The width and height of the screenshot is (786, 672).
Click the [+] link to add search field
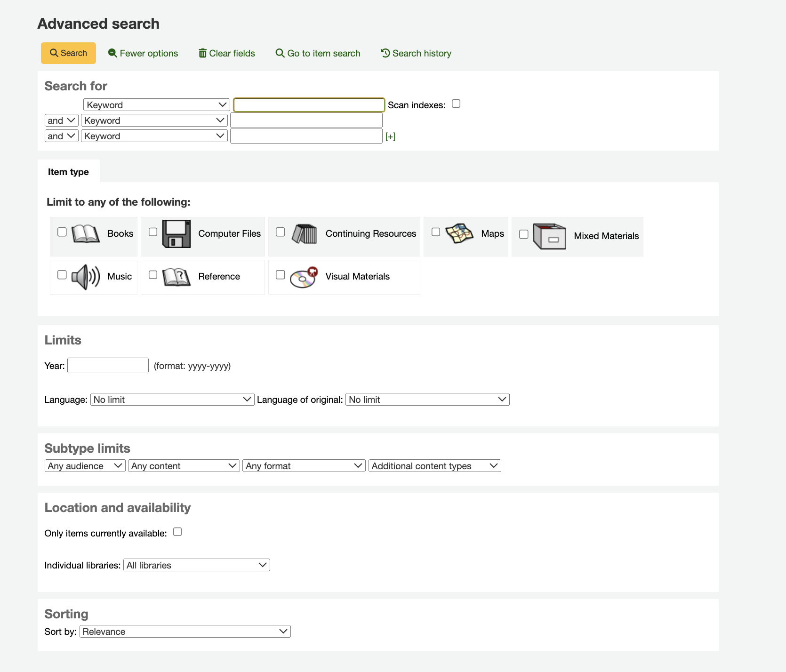pyautogui.click(x=391, y=136)
